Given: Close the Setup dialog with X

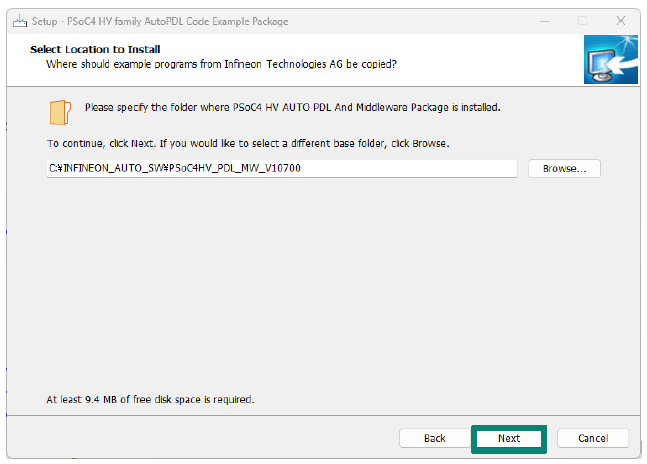Looking at the screenshot, I should pyautogui.click(x=621, y=21).
